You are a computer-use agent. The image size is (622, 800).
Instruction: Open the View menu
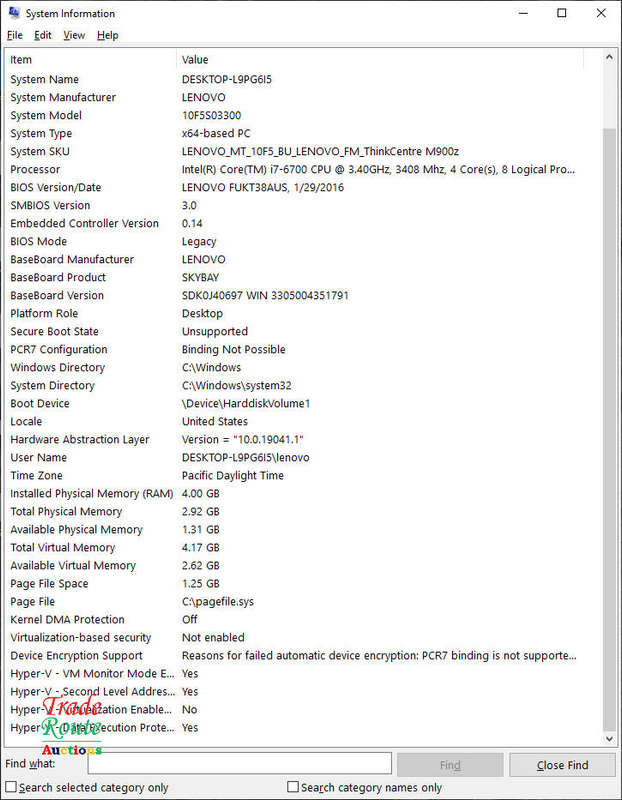(x=74, y=35)
